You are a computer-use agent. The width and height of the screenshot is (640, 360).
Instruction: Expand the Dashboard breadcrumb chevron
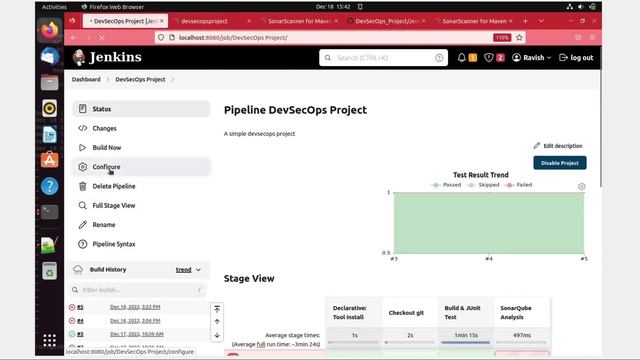click(x=108, y=80)
